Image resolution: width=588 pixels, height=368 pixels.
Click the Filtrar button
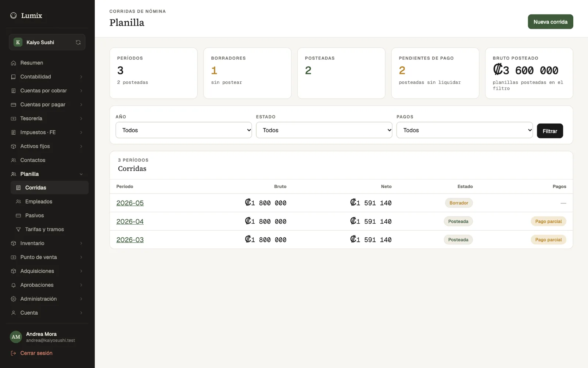(550, 131)
